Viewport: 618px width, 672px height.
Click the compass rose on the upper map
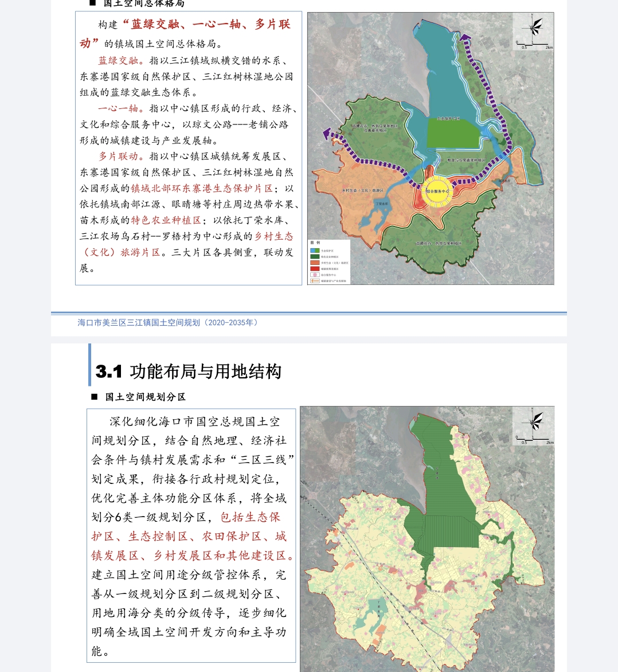534,27
